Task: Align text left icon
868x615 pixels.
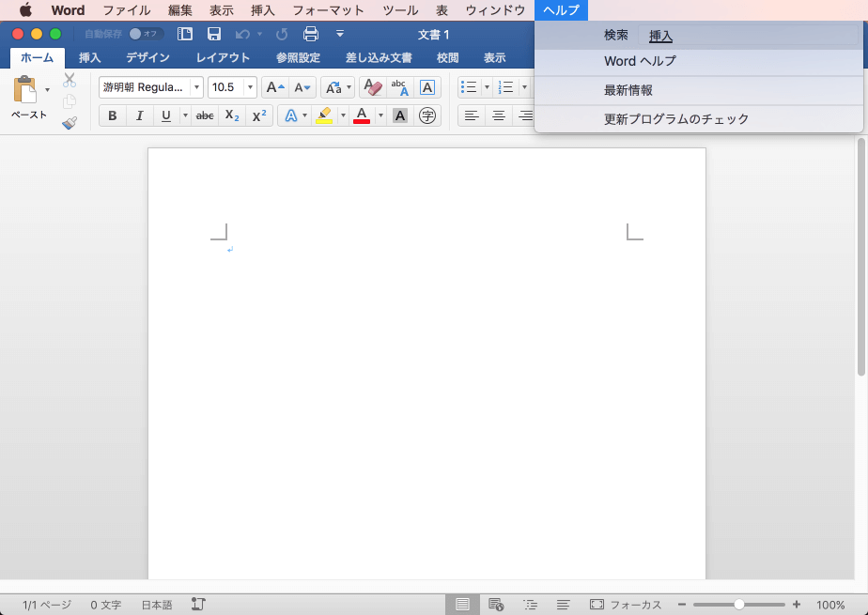Action: click(x=472, y=115)
